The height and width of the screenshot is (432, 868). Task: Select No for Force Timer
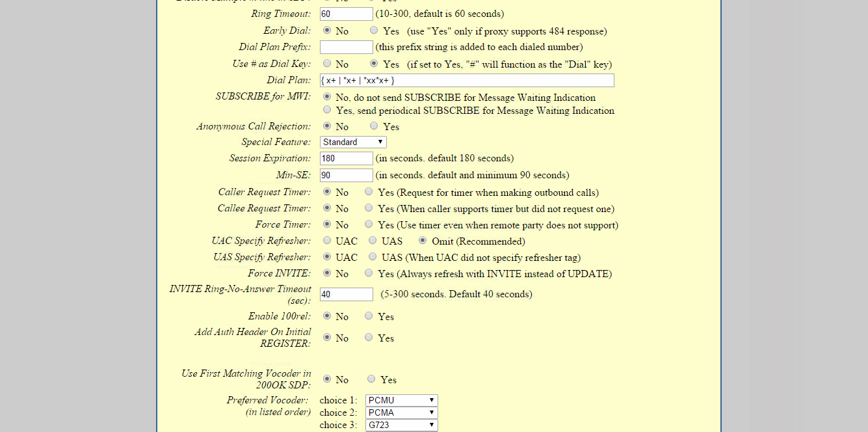pos(326,224)
